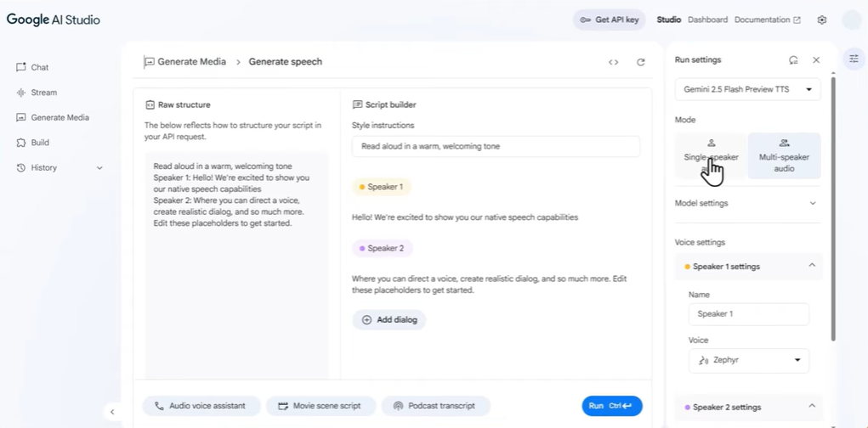This screenshot has height=428, width=868.
Task: Switch to the Dashboard tab
Action: pos(707,20)
